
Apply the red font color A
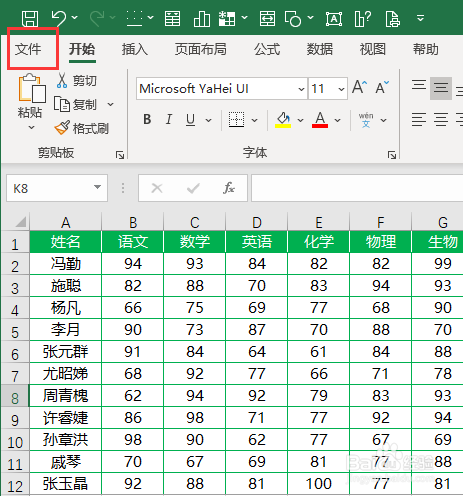[x=320, y=120]
